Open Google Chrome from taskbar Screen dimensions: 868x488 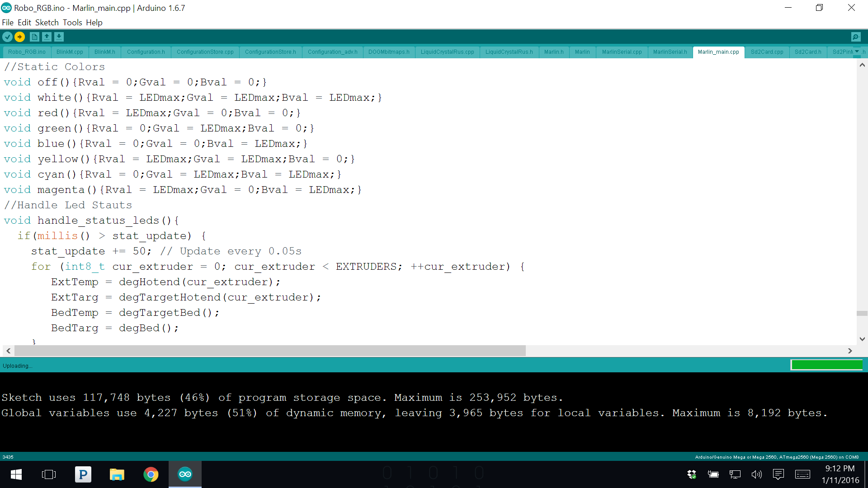point(151,474)
